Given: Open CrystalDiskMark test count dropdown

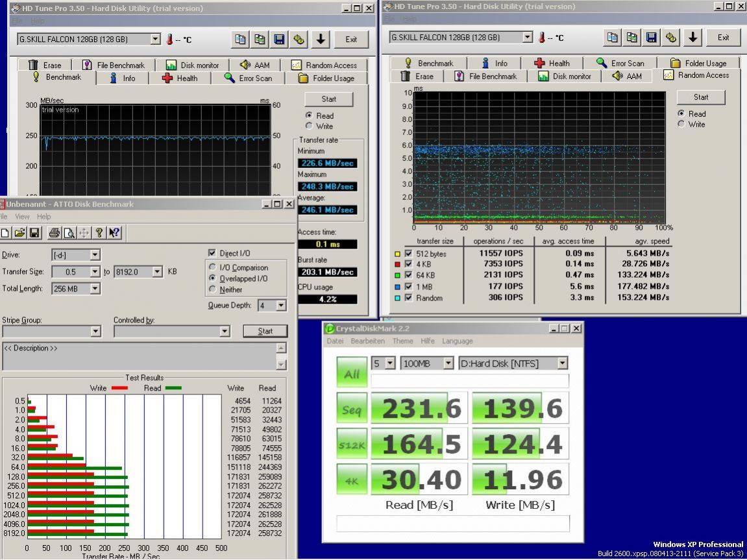Looking at the screenshot, I should coord(390,363).
